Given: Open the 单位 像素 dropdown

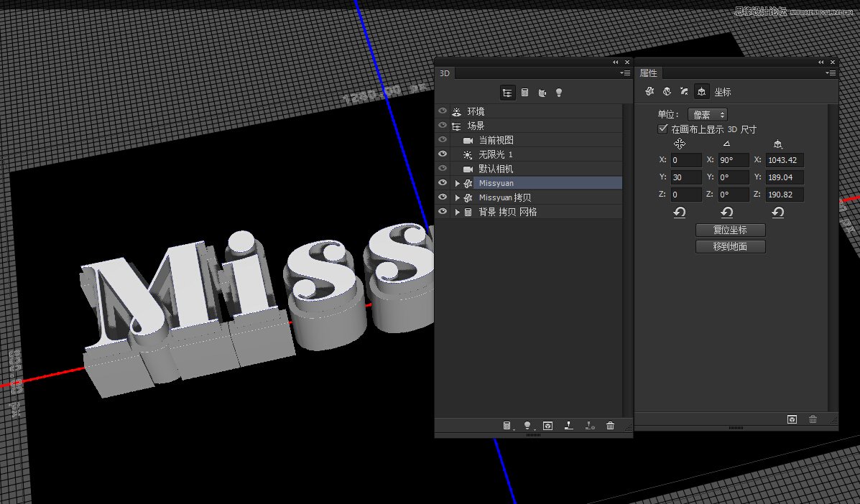Looking at the screenshot, I should pos(706,113).
